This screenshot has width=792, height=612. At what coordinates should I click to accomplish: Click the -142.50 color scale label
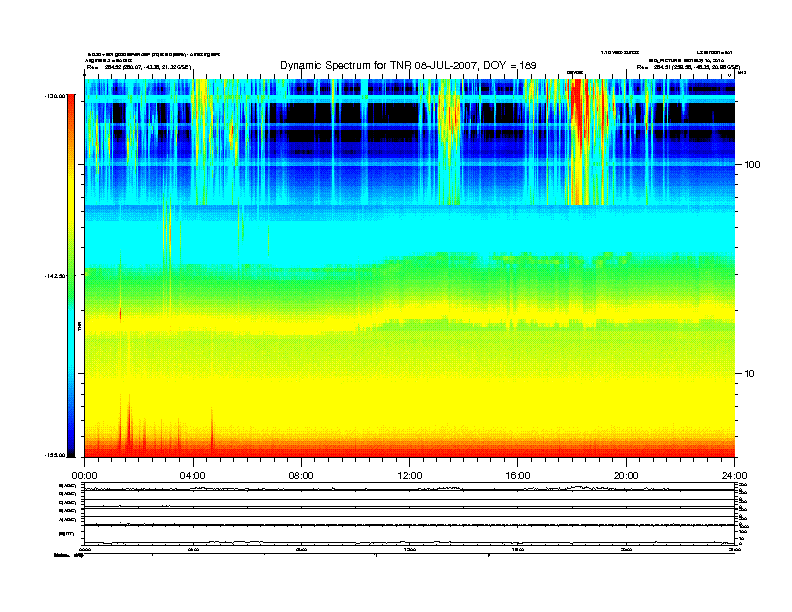pos(54,276)
